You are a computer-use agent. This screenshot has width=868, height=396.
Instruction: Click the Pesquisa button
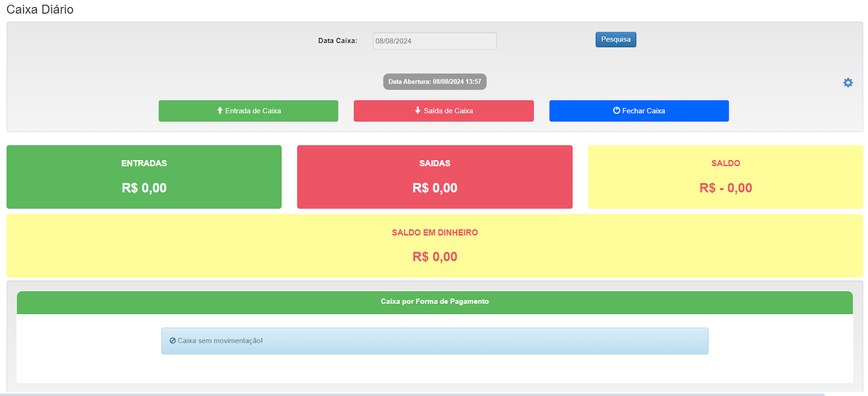[616, 40]
